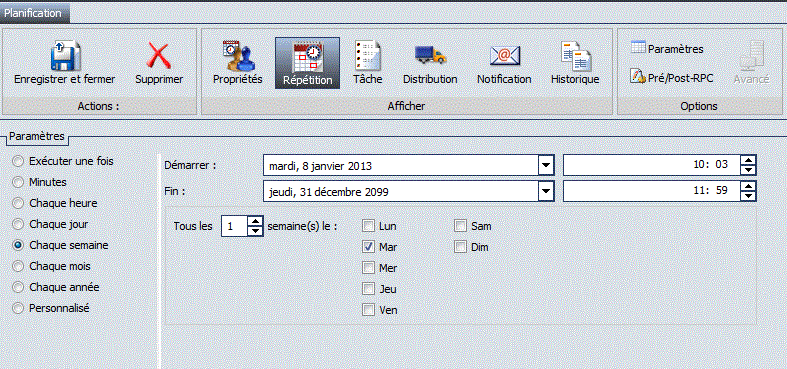Open the Propriétés view icon

(x=238, y=55)
